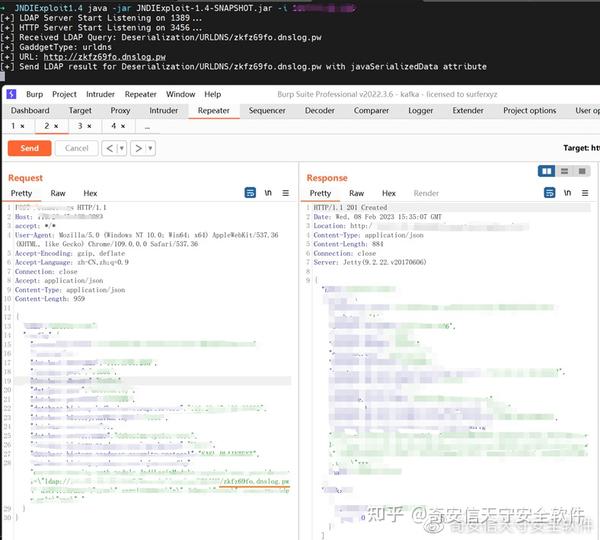
Task: Open the Help menu
Action: (213, 94)
